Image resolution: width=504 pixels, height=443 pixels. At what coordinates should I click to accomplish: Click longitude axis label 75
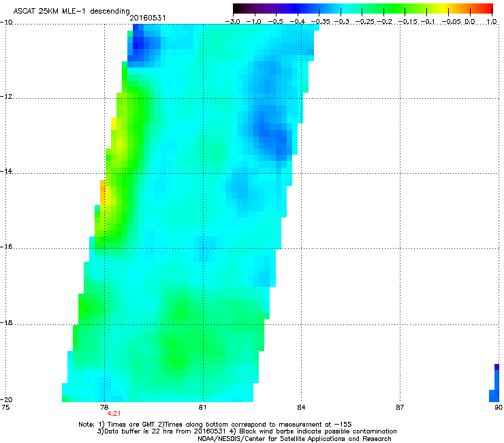pos(5,408)
